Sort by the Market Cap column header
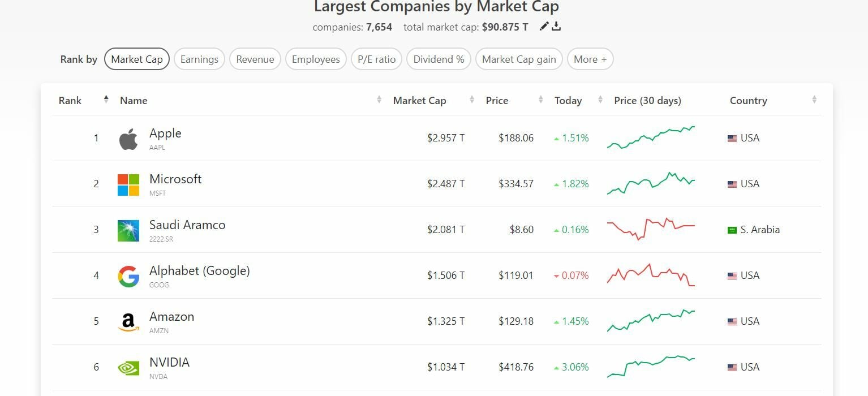 click(x=419, y=101)
